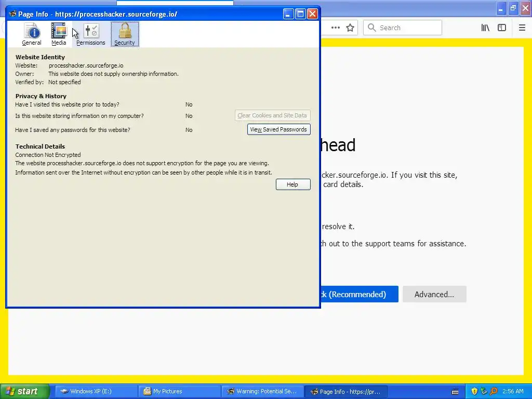Click 'Have I visited this website prior to today?'
Image resolution: width=532 pixels, height=399 pixels.
[x=67, y=104]
